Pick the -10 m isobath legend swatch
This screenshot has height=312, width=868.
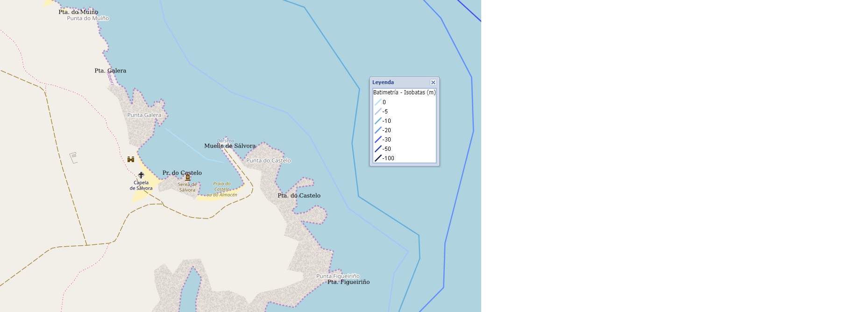pos(378,121)
